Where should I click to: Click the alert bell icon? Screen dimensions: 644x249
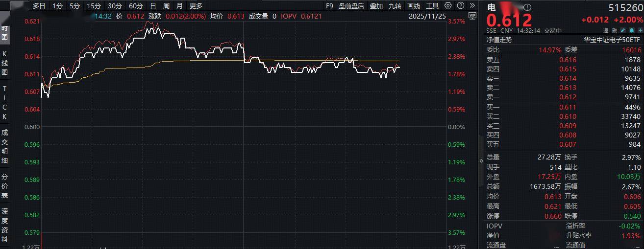click(x=631, y=30)
